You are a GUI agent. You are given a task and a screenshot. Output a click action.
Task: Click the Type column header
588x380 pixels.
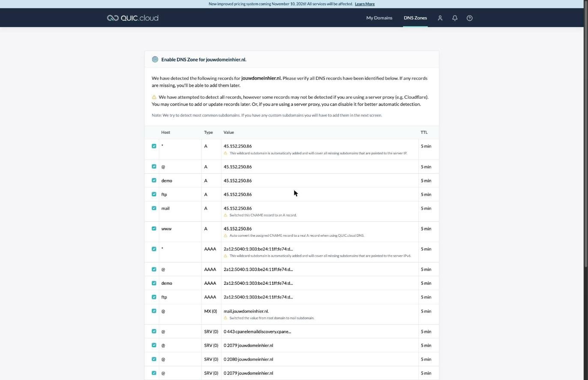[208, 133]
